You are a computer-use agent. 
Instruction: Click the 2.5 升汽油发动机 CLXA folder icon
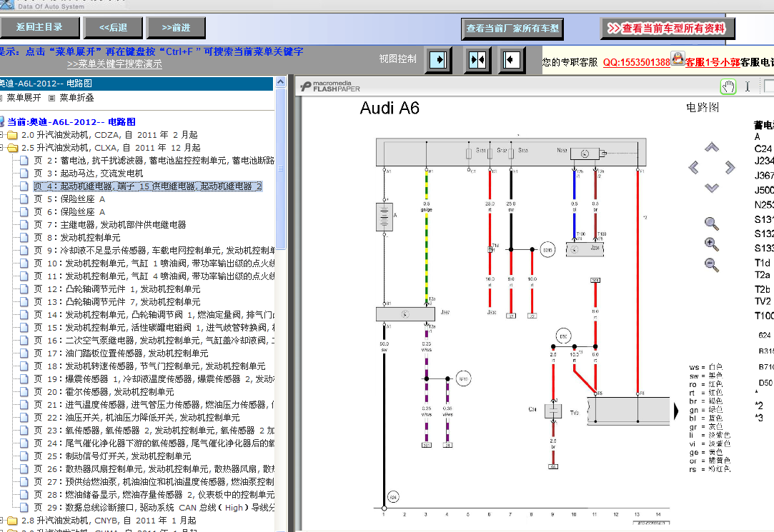pyautogui.click(x=13, y=147)
